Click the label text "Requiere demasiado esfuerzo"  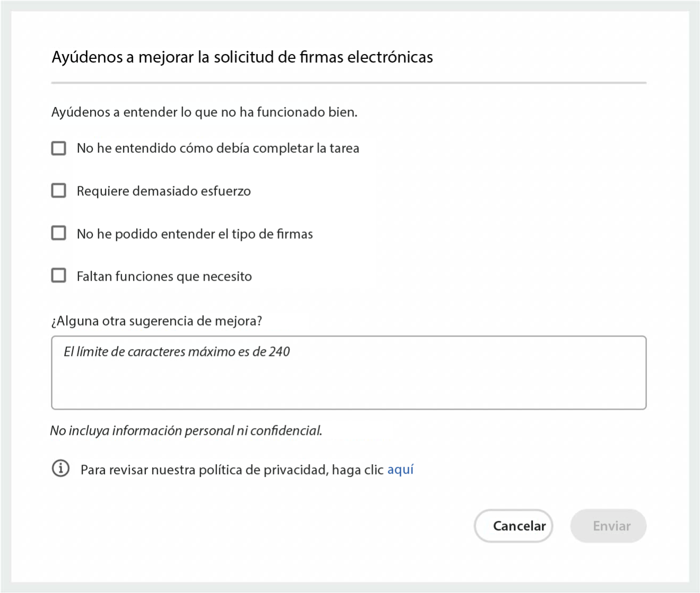(163, 191)
